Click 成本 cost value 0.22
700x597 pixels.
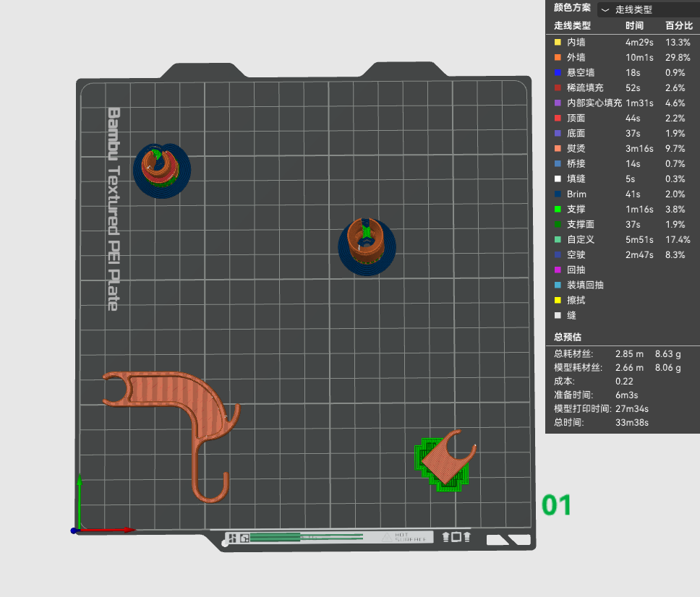pos(624,382)
